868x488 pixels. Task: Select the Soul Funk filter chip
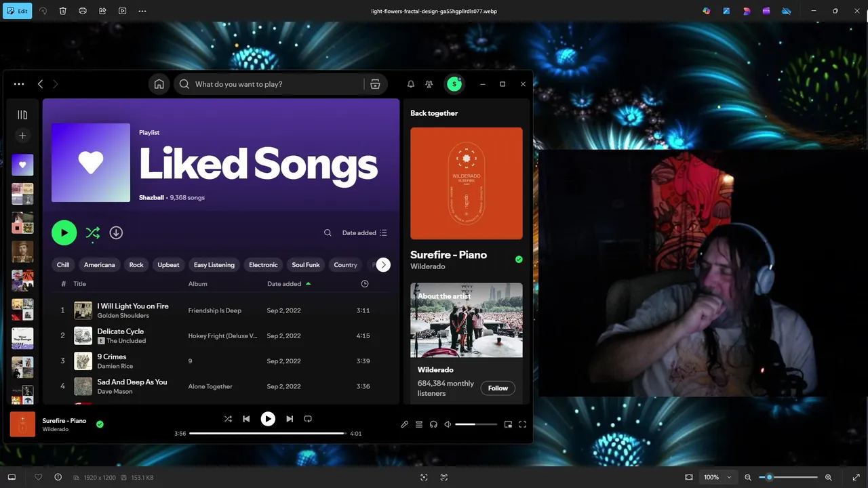click(x=306, y=265)
